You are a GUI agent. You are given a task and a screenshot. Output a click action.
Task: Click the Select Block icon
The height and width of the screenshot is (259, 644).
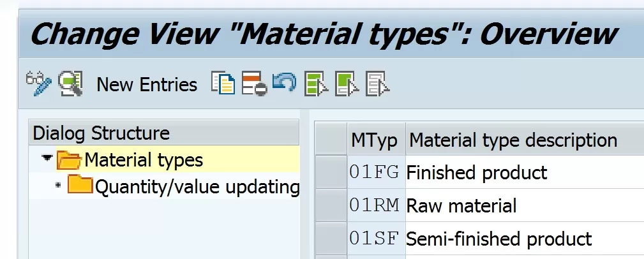click(347, 84)
